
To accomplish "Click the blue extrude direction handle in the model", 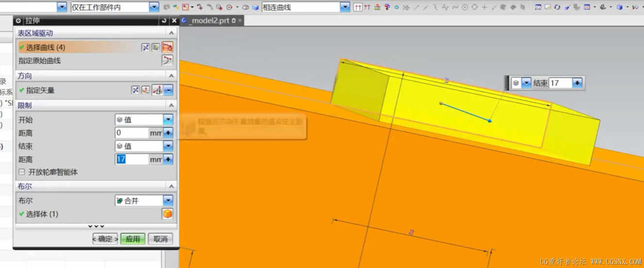I will pyautogui.click(x=490, y=120).
